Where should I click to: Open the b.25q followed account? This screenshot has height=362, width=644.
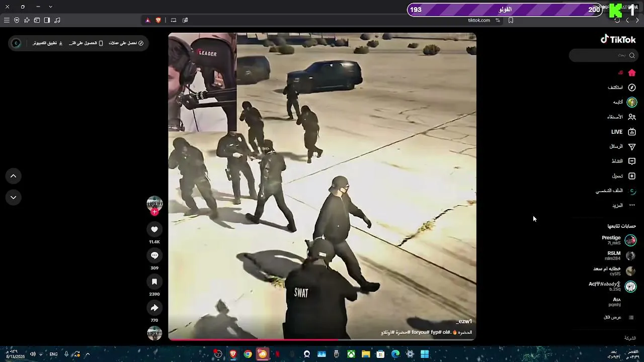point(612,287)
